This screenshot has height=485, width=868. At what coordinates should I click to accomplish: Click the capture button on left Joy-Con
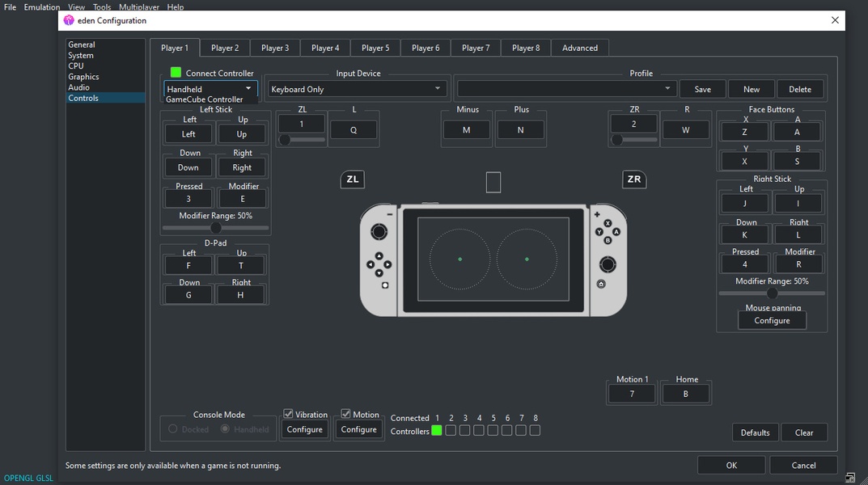click(x=385, y=285)
